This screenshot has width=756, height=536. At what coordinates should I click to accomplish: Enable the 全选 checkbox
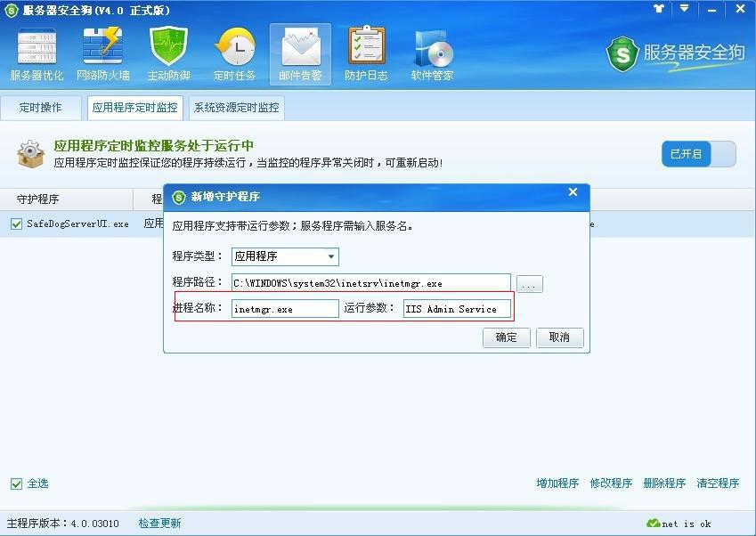16,483
